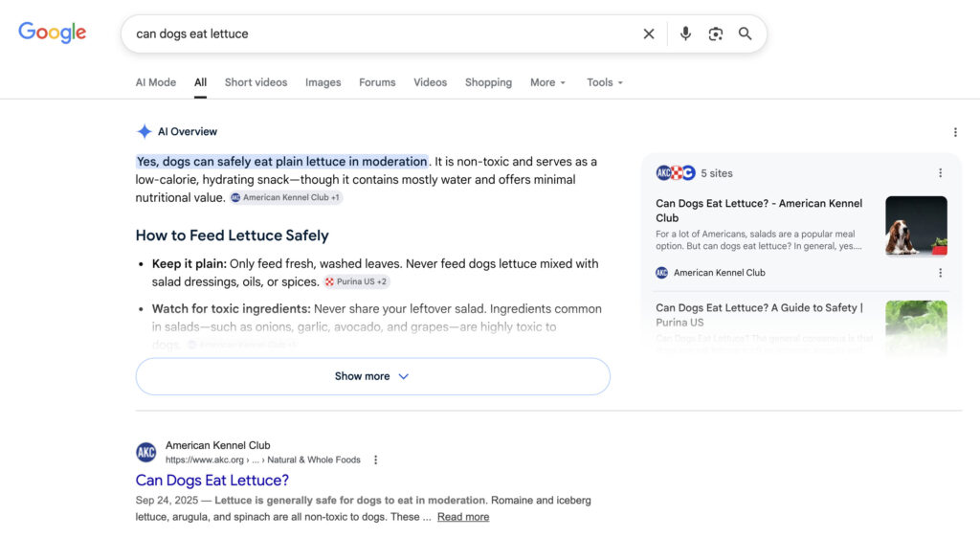Click the Keep it plain bullet text

click(375, 273)
